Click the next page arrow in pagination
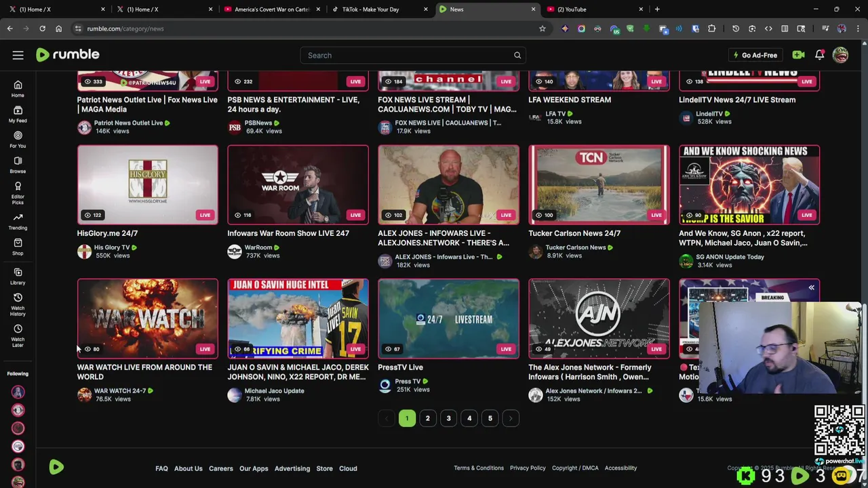This screenshot has height=488, width=868. pos(511,418)
